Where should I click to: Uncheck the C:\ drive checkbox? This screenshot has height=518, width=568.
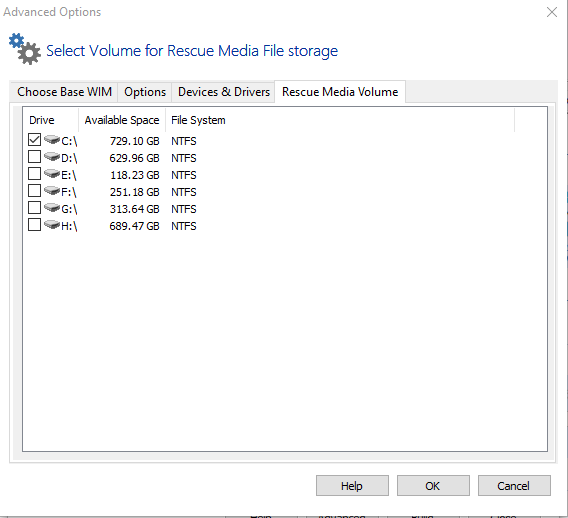coord(34,139)
